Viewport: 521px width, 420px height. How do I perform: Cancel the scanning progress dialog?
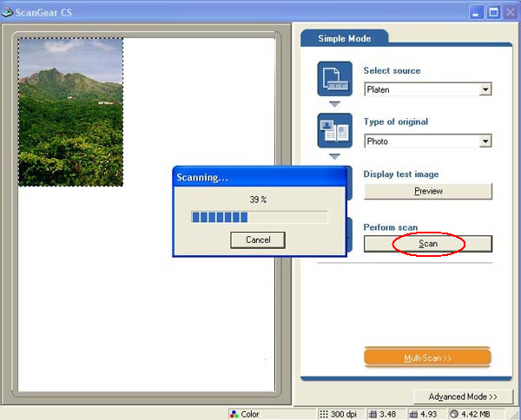pos(258,240)
